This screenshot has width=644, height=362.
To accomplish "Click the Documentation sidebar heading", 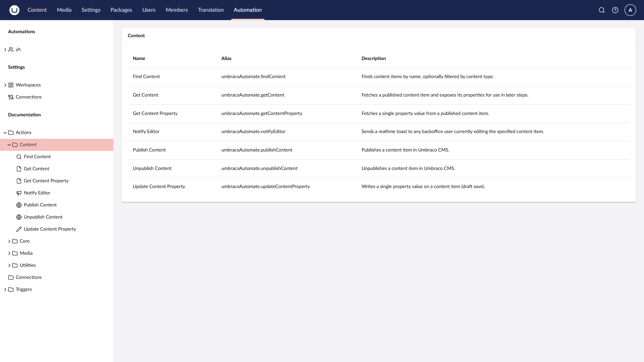I will (x=24, y=115).
